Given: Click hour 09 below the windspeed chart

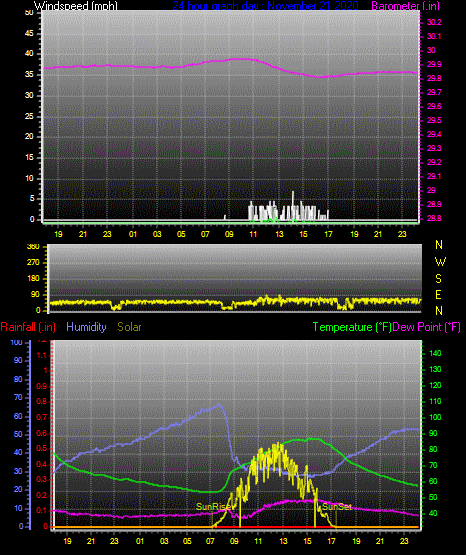Looking at the screenshot, I should [x=229, y=234].
